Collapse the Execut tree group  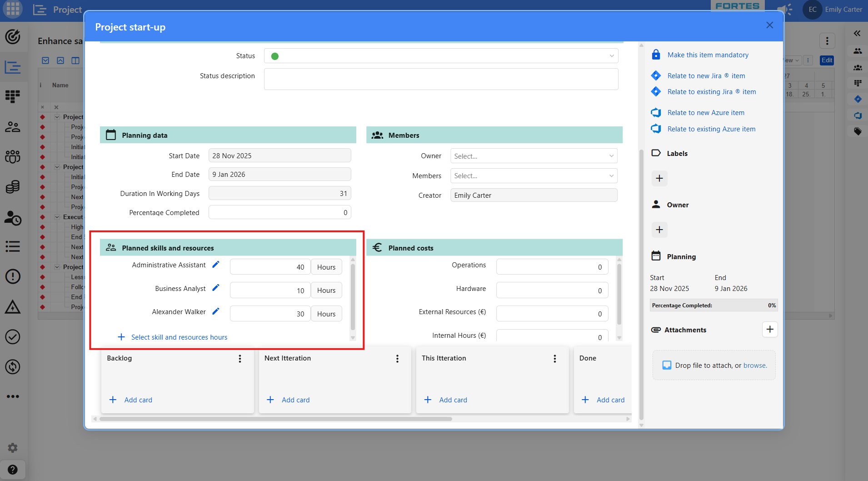(x=57, y=217)
